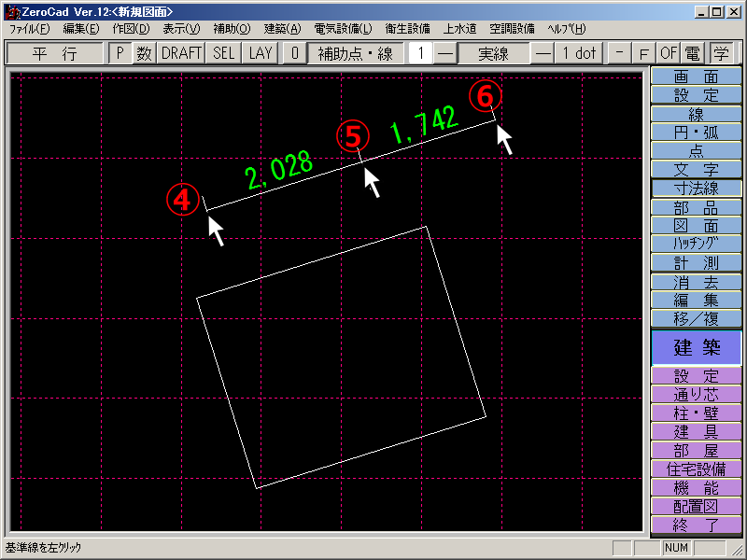
Task: Select the 線 line tool
Action: (x=696, y=114)
